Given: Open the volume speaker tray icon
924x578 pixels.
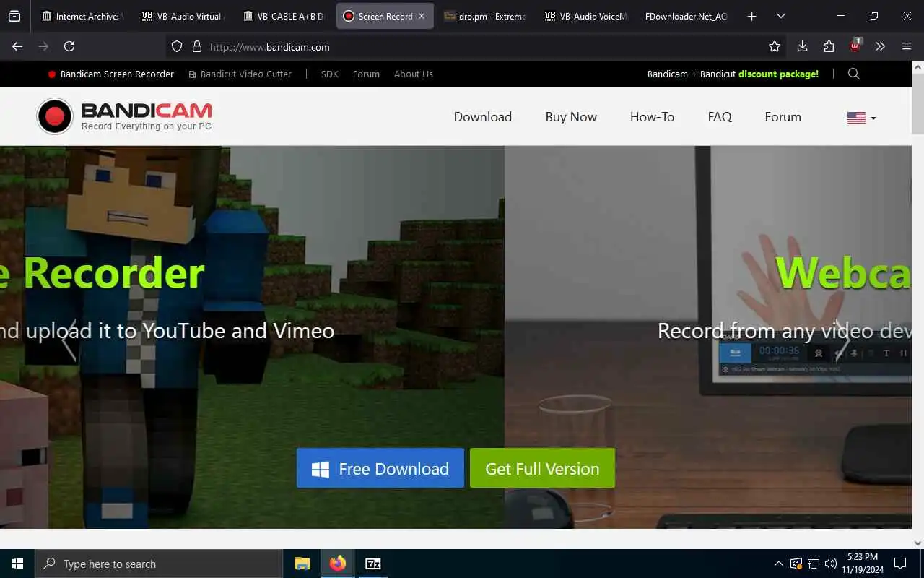Looking at the screenshot, I should [x=830, y=564].
